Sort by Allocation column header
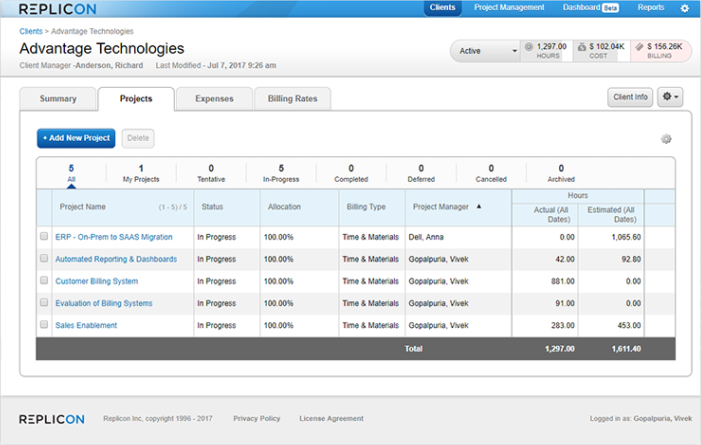The width and height of the screenshot is (701, 445). pos(284,207)
